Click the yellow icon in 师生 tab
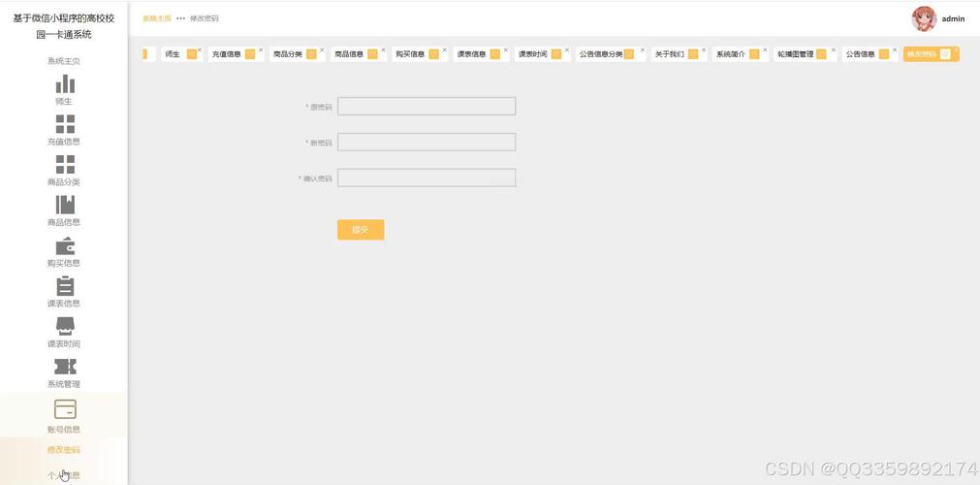980x485 pixels. [192, 54]
